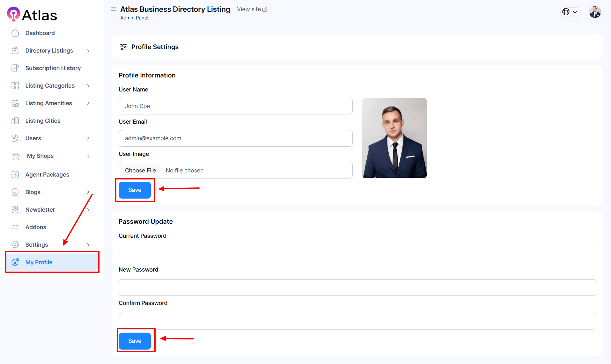Click the Dashboard home icon
Screen dimensions: 611x364
[x=15, y=33]
